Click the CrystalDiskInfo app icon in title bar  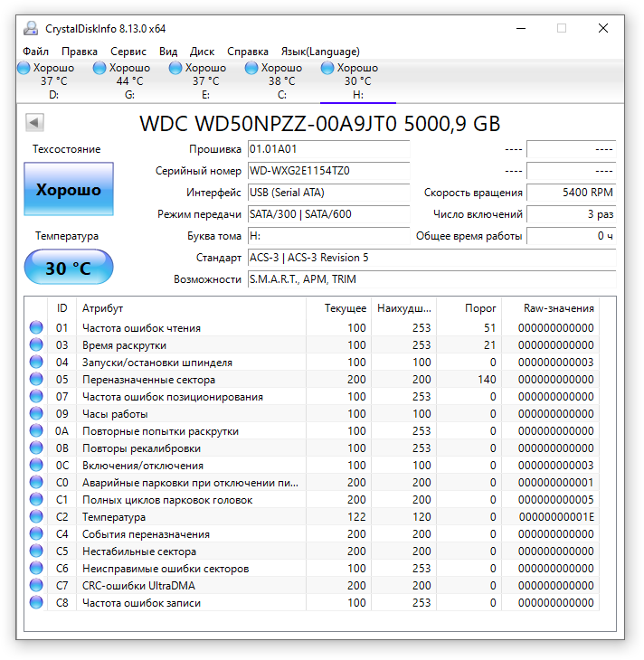click(x=31, y=28)
